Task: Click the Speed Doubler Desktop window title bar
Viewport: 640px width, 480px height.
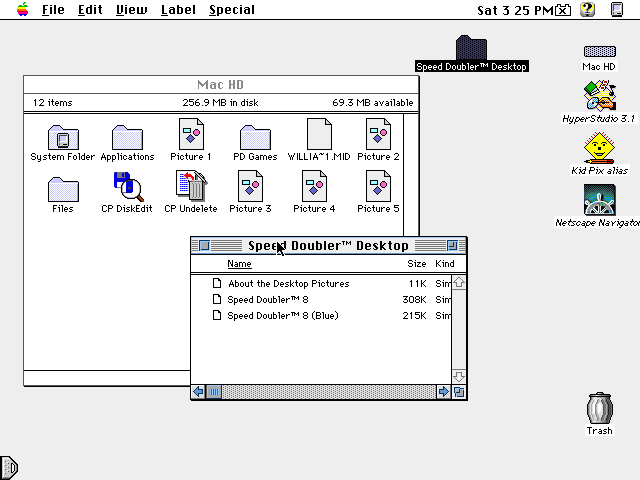Action: [x=329, y=245]
